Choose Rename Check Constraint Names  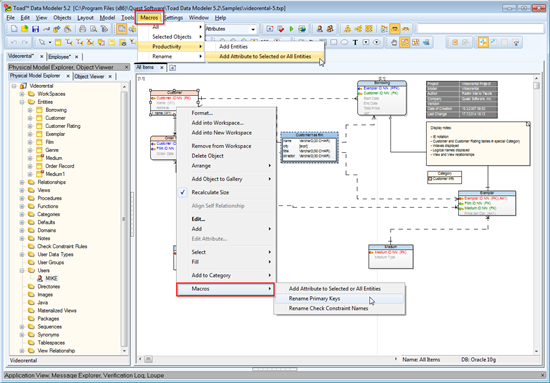point(339,308)
